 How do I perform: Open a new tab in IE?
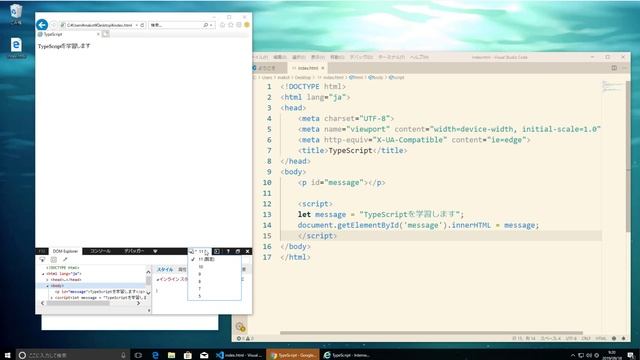point(106,34)
